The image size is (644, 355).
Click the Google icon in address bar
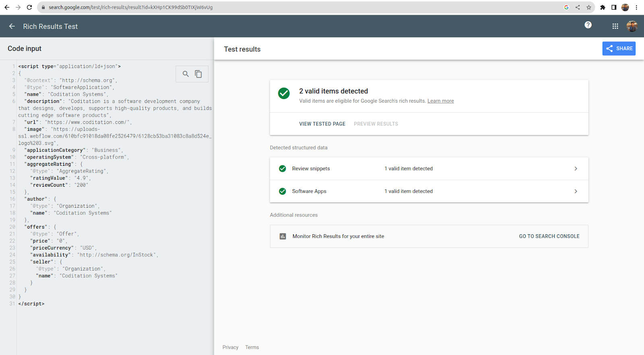pyautogui.click(x=566, y=7)
